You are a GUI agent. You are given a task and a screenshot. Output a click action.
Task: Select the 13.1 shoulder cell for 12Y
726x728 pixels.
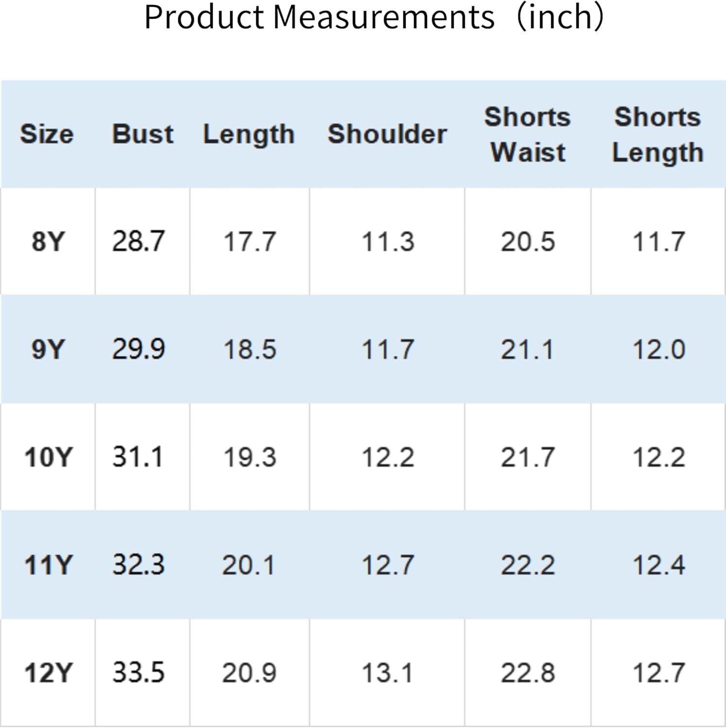(x=387, y=673)
